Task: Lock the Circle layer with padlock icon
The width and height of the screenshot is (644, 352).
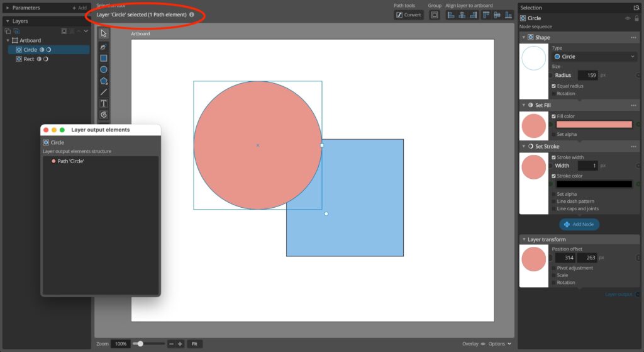Action: (x=636, y=18)
